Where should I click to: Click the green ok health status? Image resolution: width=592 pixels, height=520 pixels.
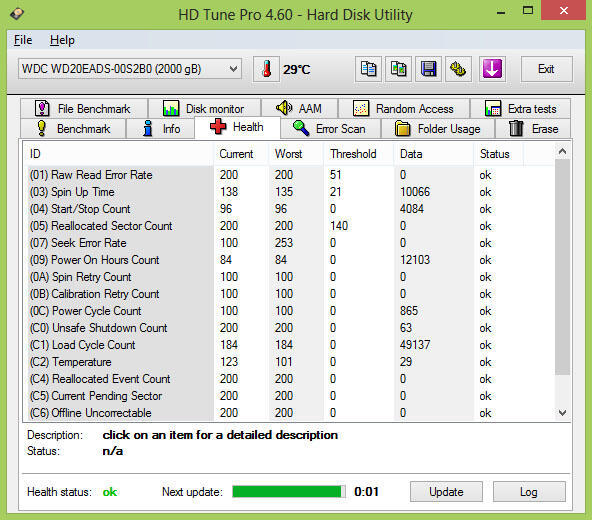[110, 492]
